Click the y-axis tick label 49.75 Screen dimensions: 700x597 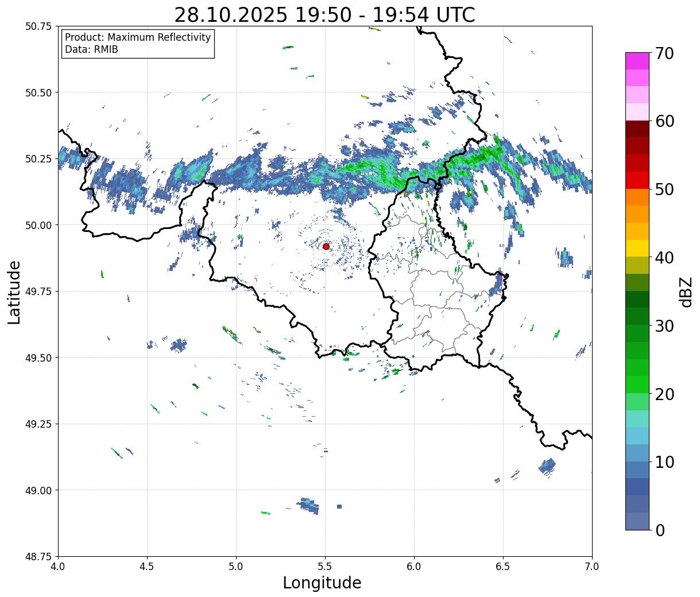tap(38, 292)
